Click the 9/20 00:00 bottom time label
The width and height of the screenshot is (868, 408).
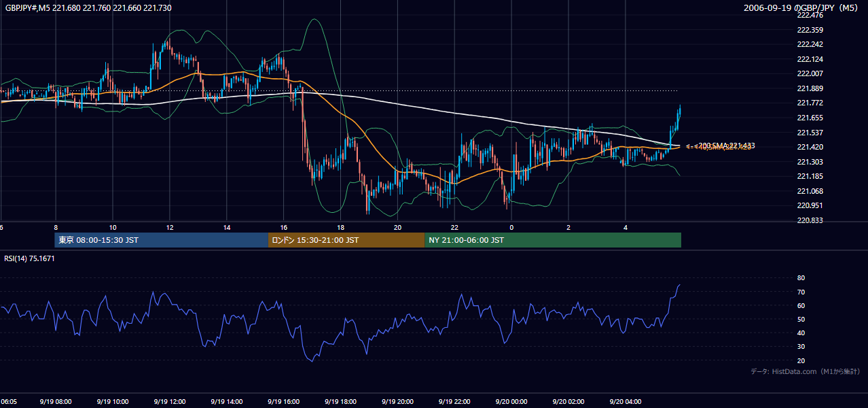click(x=512, y=402)
